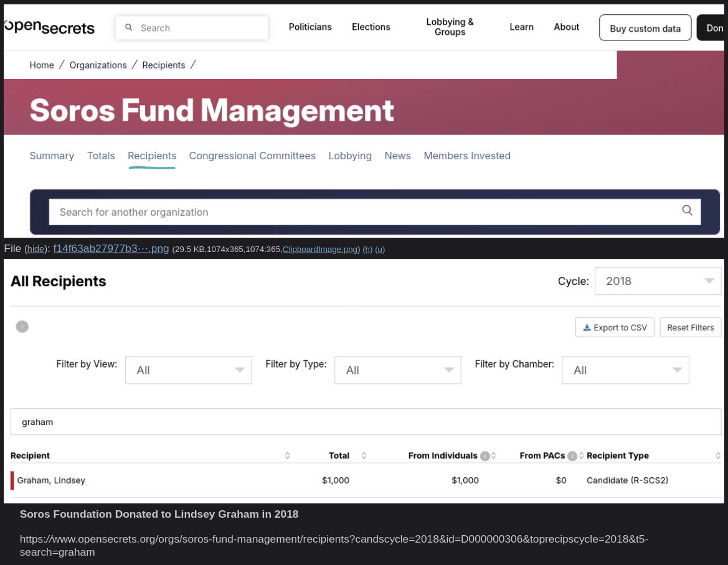Click the Organizations breadcrumb link
This screenshot has width=728, height=565.
[x=98, y=65]
